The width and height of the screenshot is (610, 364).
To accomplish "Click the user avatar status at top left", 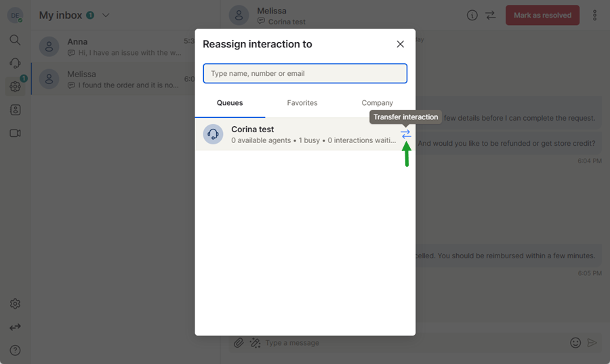I will 14,16.
